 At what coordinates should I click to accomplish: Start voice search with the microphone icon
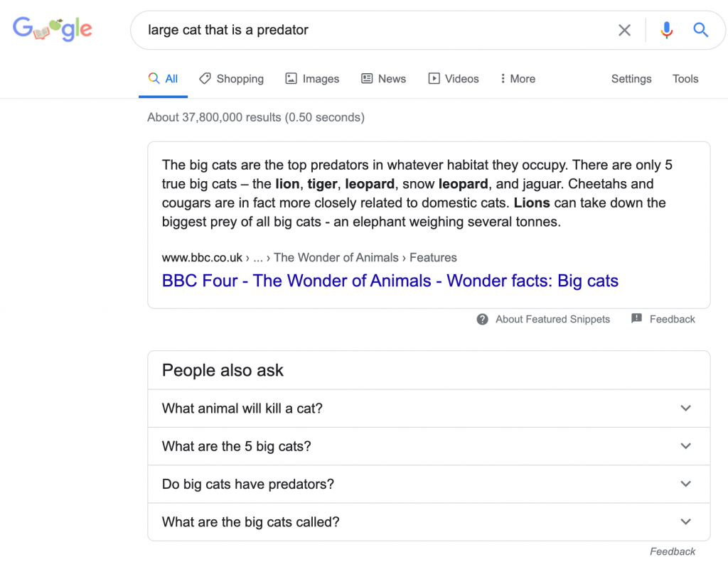[x=667, y=30]
